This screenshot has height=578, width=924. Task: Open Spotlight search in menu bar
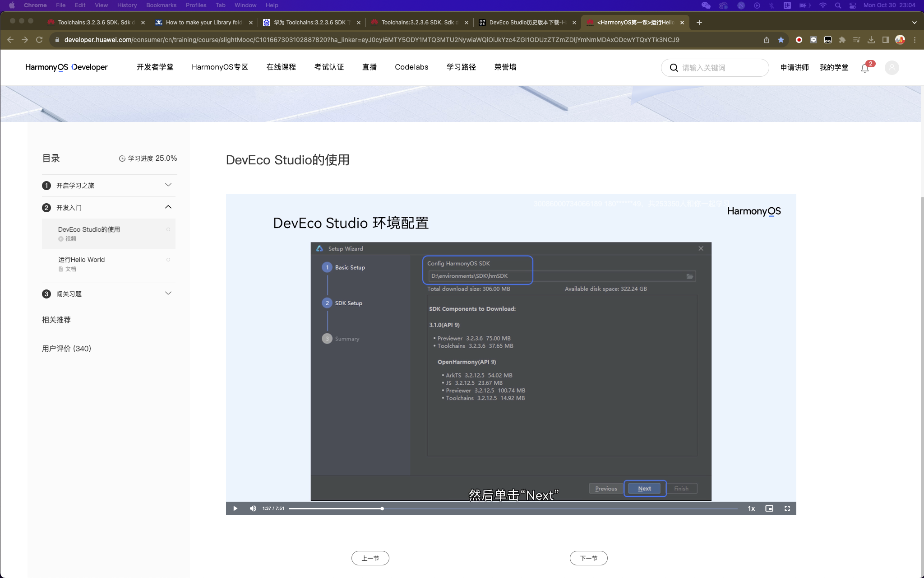[838, 5]
